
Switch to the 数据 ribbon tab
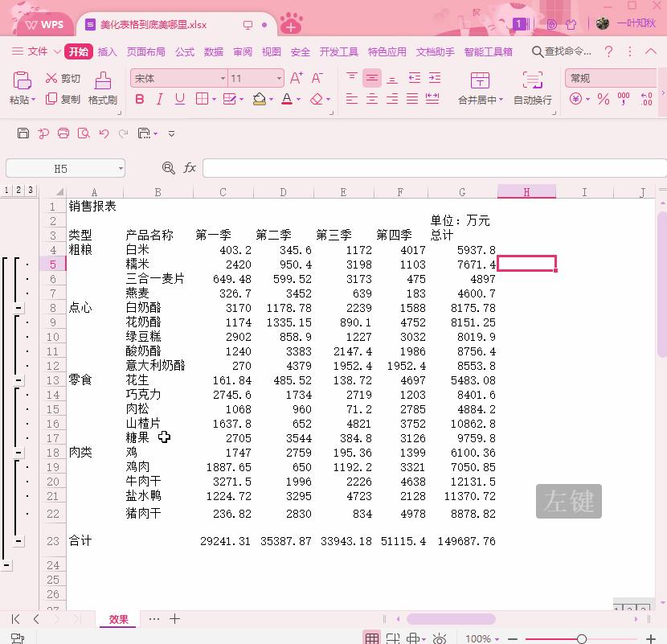tap(214, 51)
